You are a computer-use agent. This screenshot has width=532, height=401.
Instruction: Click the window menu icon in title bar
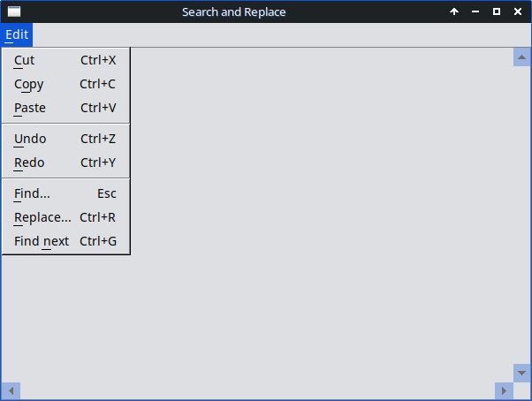coord(14,11)
